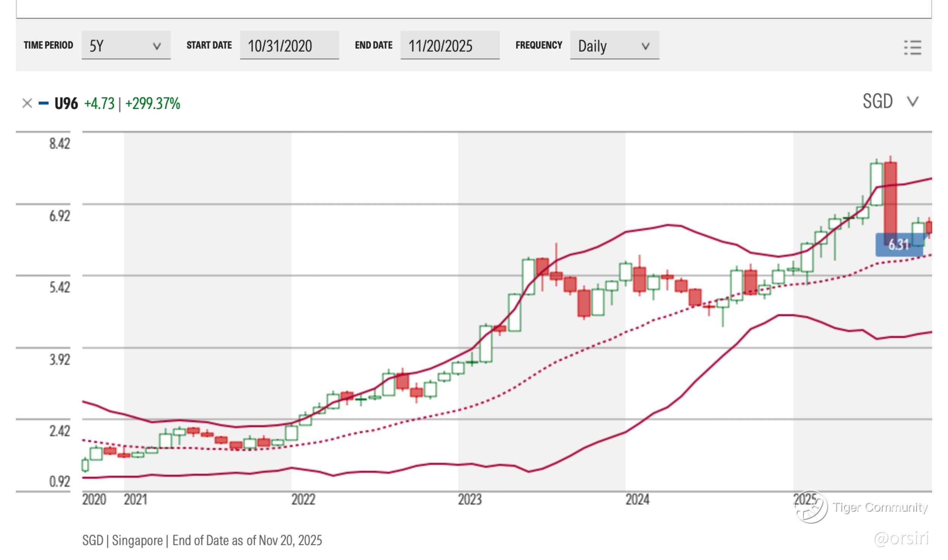Click the End Date field 11/20/2025
Viewport: 948px width, 560px height.
click(450, 45)
